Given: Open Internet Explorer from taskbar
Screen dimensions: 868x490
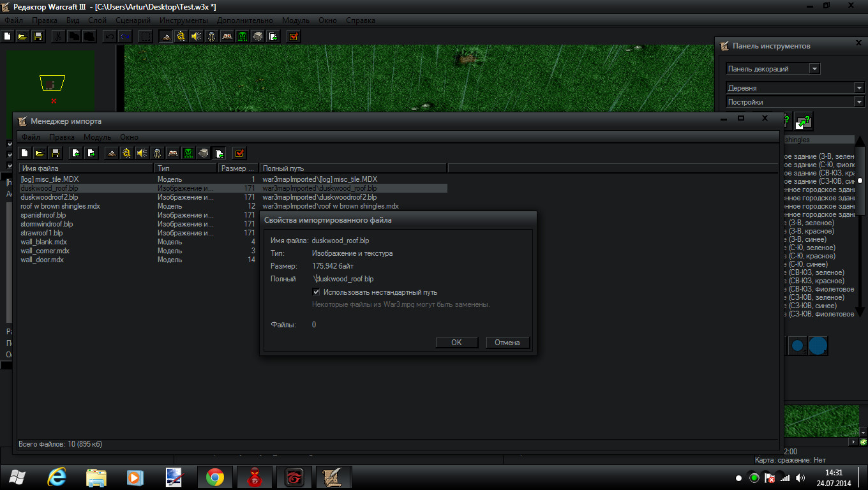Looking at the screenshot, I should click(x=57, y=477).
